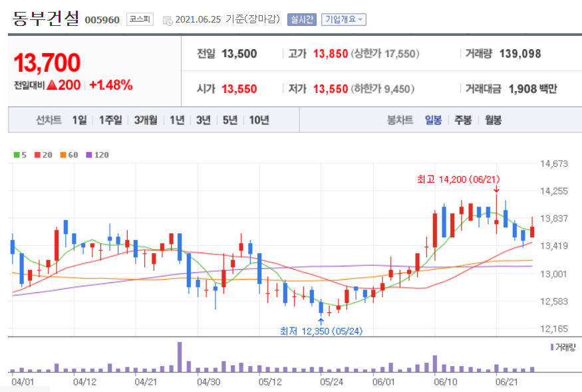Click the purple 거래량 legend marker
The height and width of the screenshot is (392, 582).
[x=552, y=347]
